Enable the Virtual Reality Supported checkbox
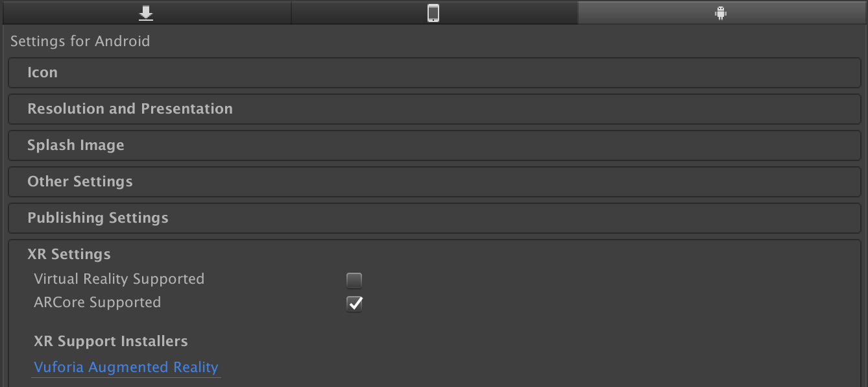 [354, 281]
